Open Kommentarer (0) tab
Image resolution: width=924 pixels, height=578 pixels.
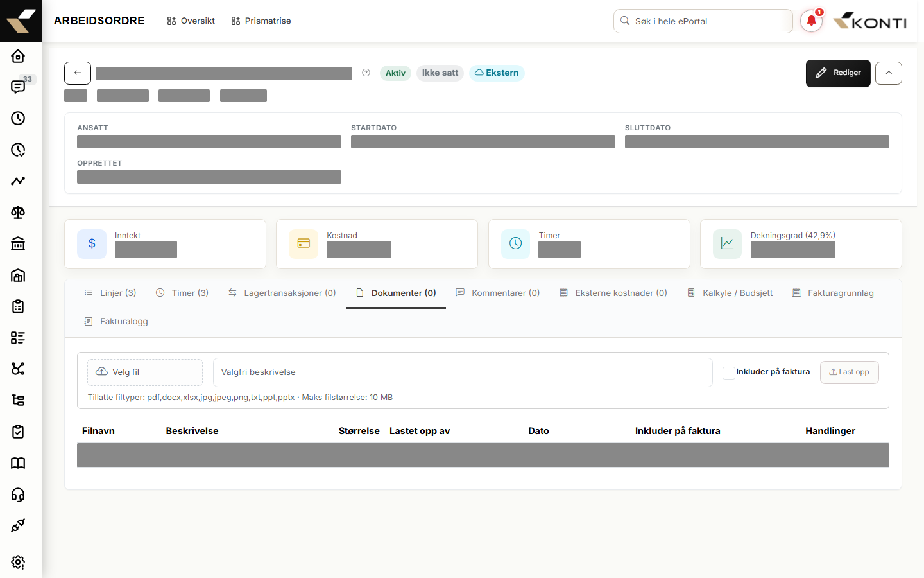click(498, 293)
